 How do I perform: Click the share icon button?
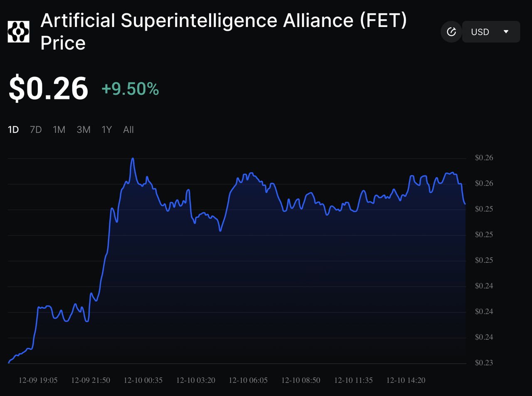[x=451, y=32]
